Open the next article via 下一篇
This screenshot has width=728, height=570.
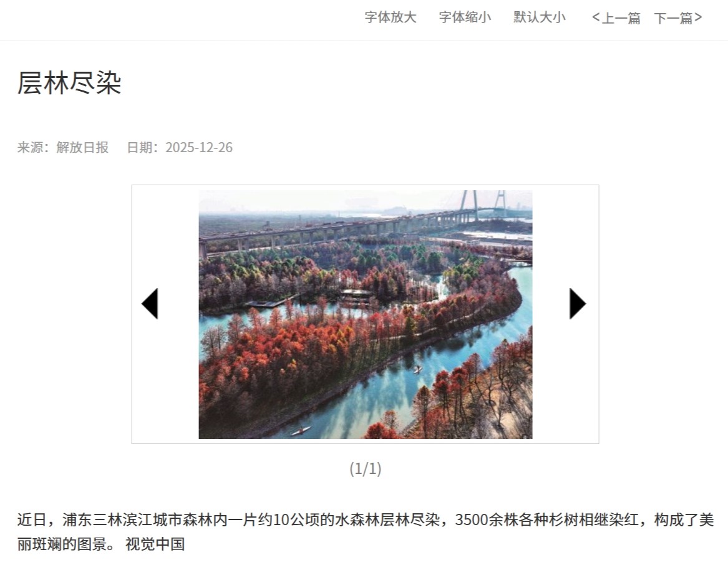pyautogui.click(x=678, y=18)
